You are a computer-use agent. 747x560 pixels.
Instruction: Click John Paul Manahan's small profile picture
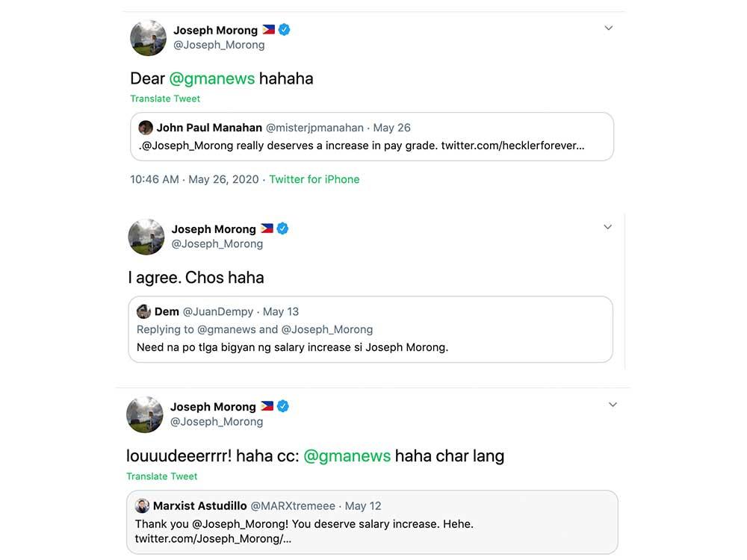[x=146, y=128]
